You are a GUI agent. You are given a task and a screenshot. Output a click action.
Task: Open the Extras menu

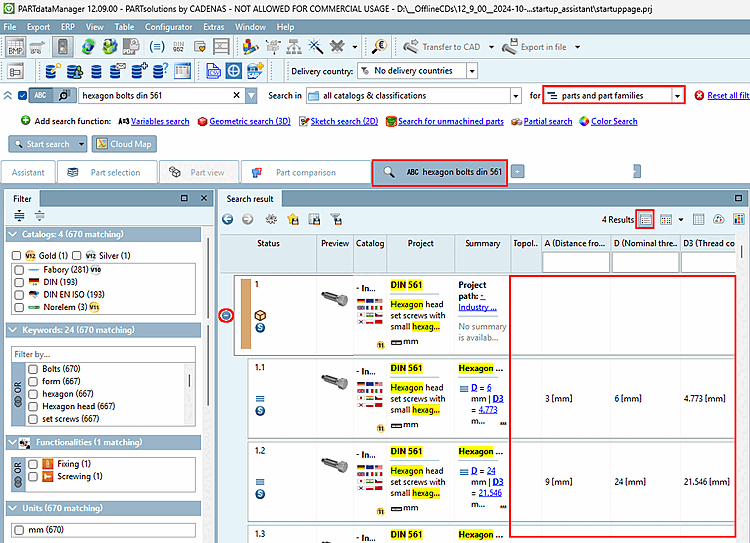click(x=213, y=27)
